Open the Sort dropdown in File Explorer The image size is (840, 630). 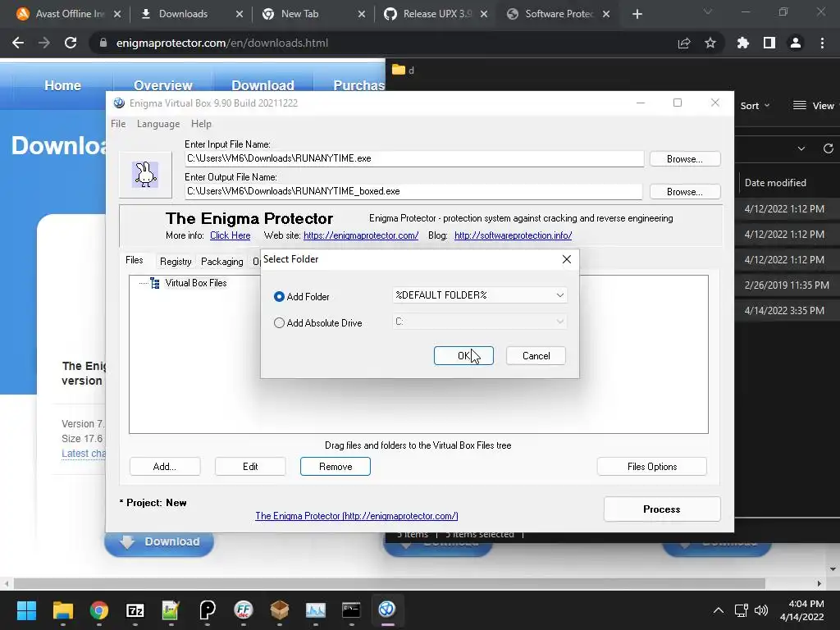pyautogui.click(x=755, y=106)
